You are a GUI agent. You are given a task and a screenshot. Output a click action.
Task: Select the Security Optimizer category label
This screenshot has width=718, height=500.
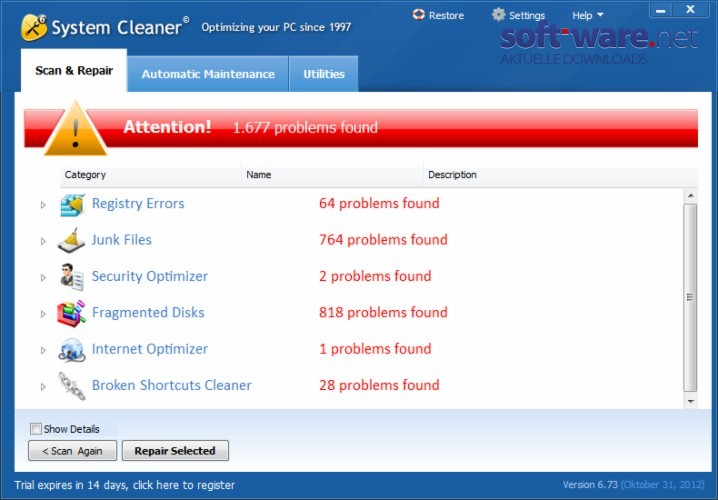click(x=150, y=276)
